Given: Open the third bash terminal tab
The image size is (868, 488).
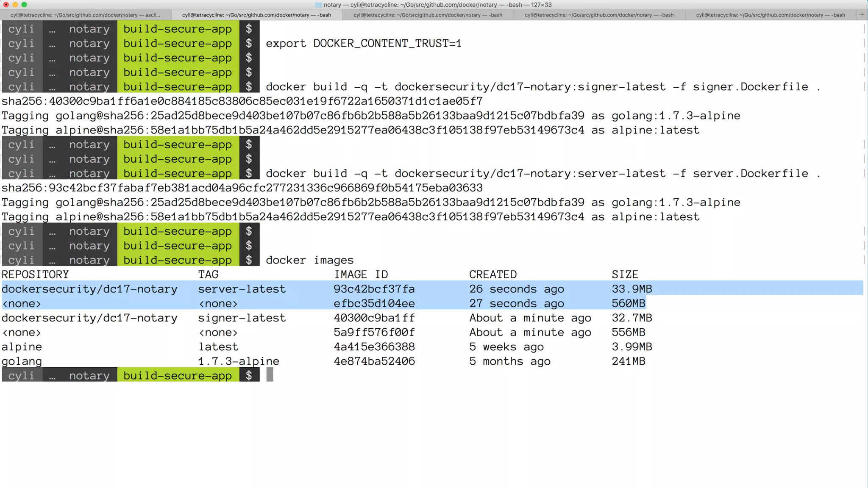Looking at the screenshot, I should pyautogui.click(x=428, y=15).
